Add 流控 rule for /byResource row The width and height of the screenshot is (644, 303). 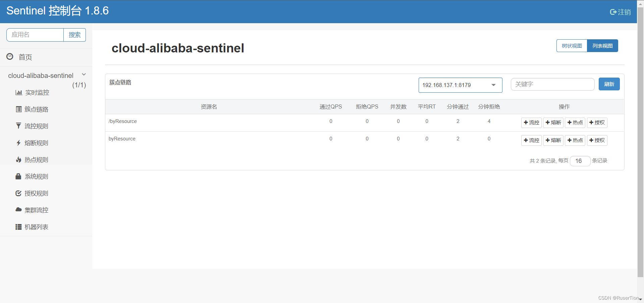point(531,123)
